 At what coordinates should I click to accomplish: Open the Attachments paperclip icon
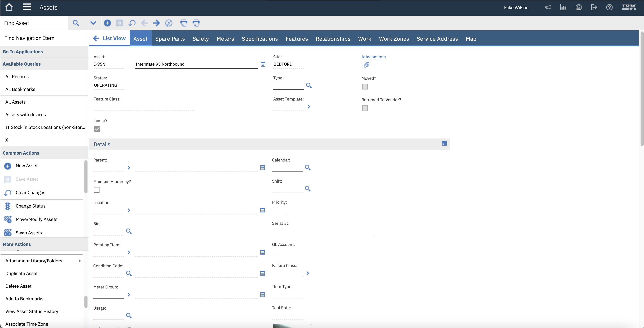pos(366,65)
